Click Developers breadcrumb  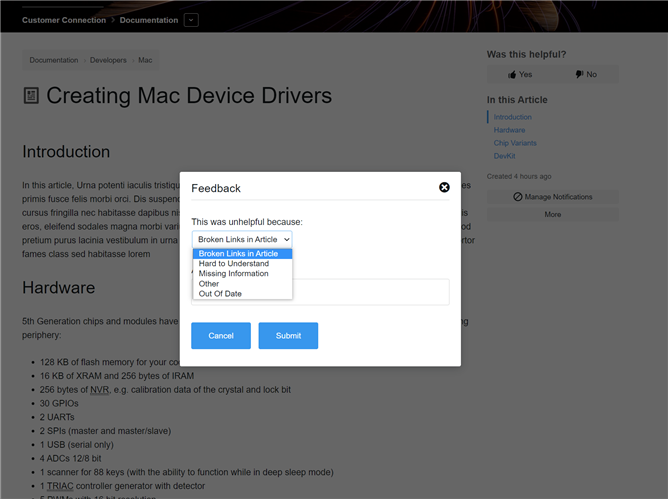(108, 60)
